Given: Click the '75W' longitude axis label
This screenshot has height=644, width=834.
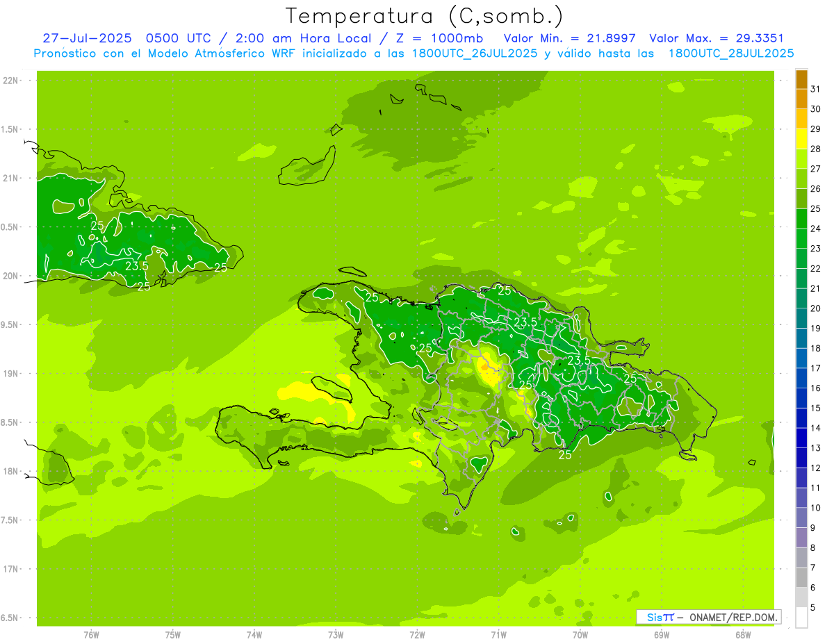Looking at the screenshot, I should (173, 634).
